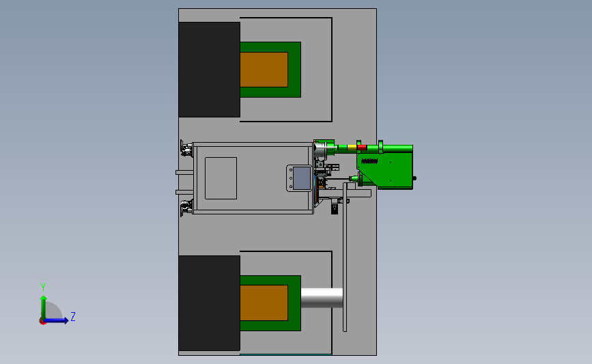This screenshot has height=364, width=592.
Task: Select the silver cylindrical shaft near the bottom
Action: click(322, 298)
